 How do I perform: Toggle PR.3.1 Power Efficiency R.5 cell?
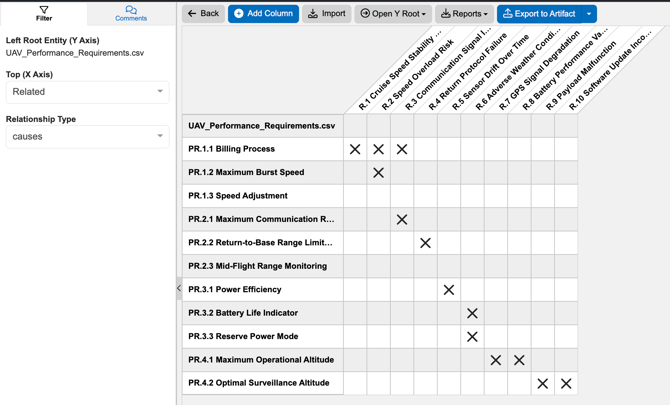pyautogui.click(x=449, y=290)
